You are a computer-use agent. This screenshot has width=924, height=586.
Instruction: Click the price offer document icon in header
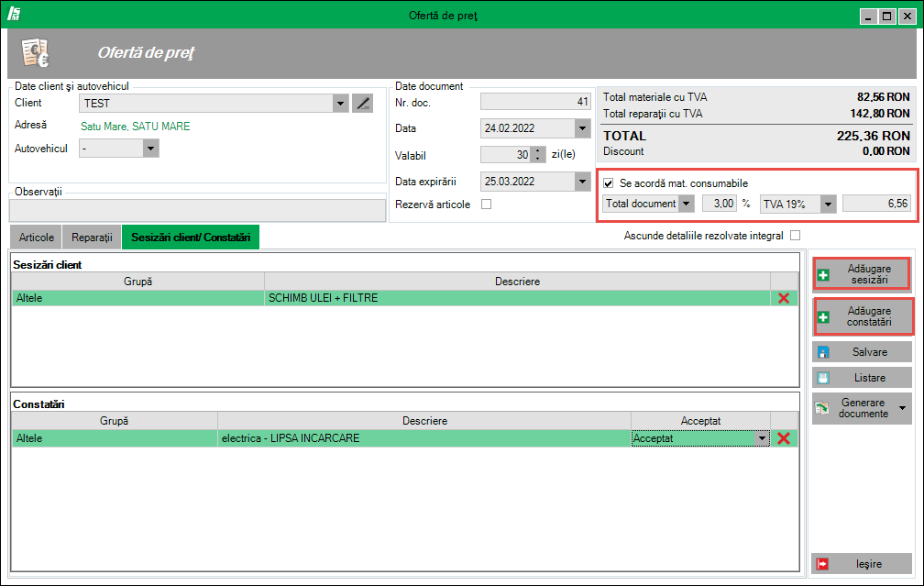pyautogui.click(x=36, y=53)
